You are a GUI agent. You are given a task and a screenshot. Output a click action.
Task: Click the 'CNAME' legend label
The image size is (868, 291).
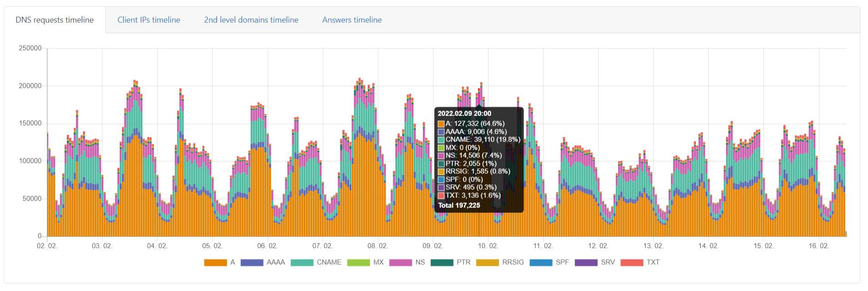(x=329, y=262)
